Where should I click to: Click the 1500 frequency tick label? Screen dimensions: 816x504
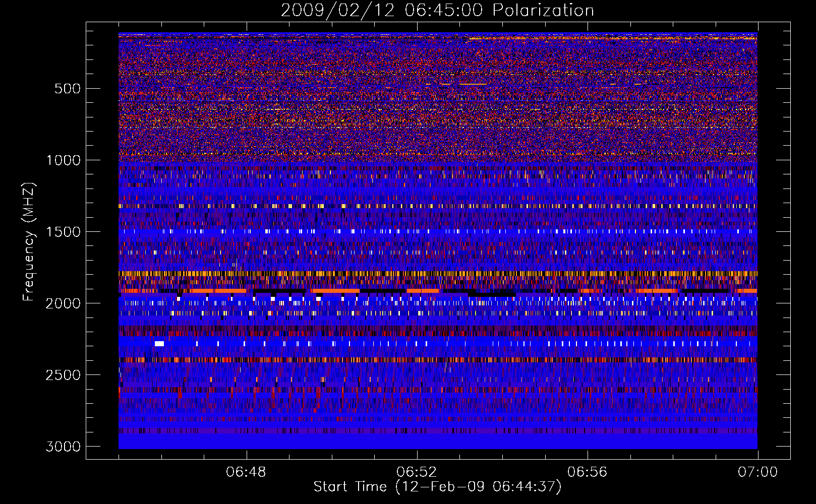pos(64,232)
